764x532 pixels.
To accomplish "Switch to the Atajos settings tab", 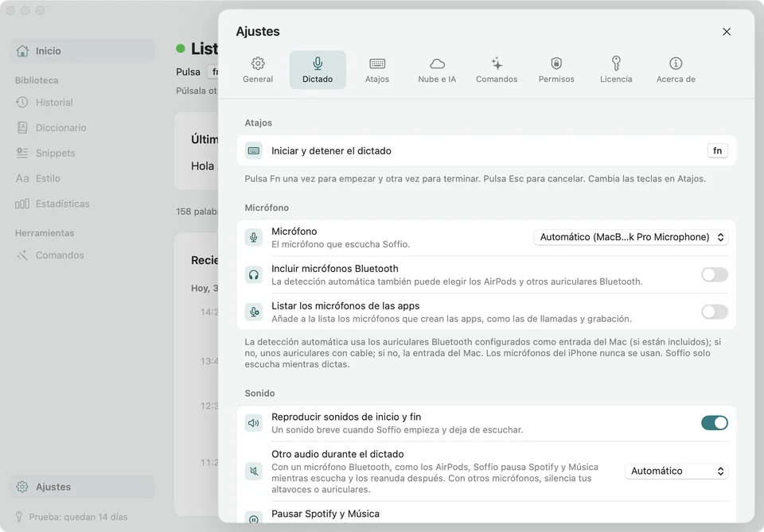I will pos(377,70).
